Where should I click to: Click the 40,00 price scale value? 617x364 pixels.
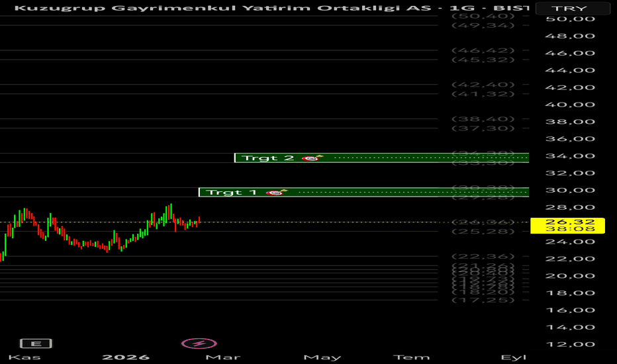click(x=570, y=105)
